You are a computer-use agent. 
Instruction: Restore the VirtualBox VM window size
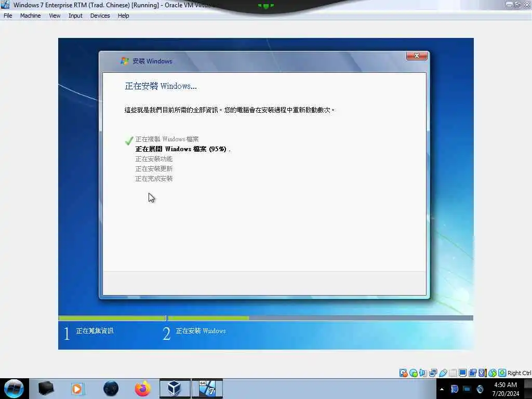pyautogui.click(x=518, y=5)
